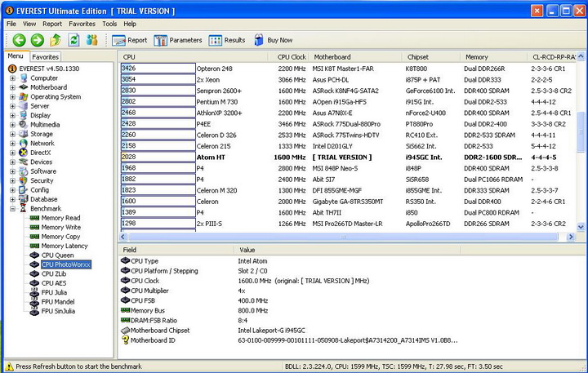The image size is (588, 373).
Task: Select the Atom HT result row
Action: pos(348,157)
